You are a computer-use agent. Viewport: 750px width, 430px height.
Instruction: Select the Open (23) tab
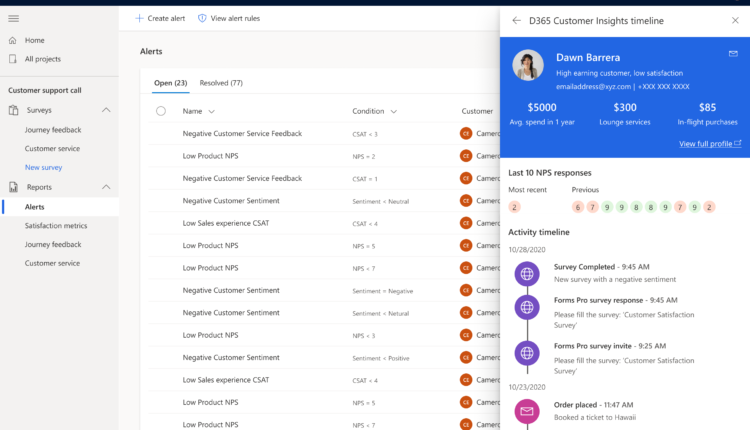pos(170,83)
